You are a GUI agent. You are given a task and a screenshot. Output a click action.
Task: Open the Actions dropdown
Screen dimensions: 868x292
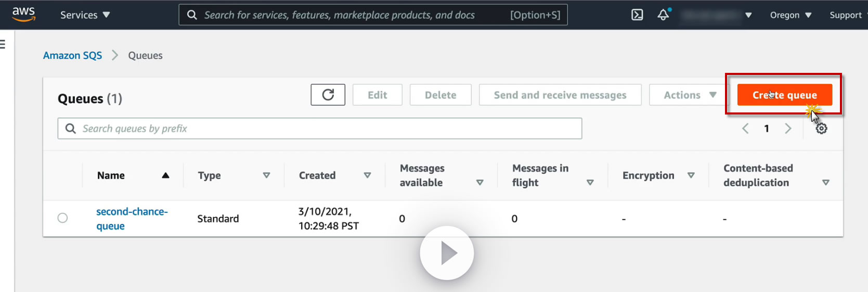click(x=689, y=95)
